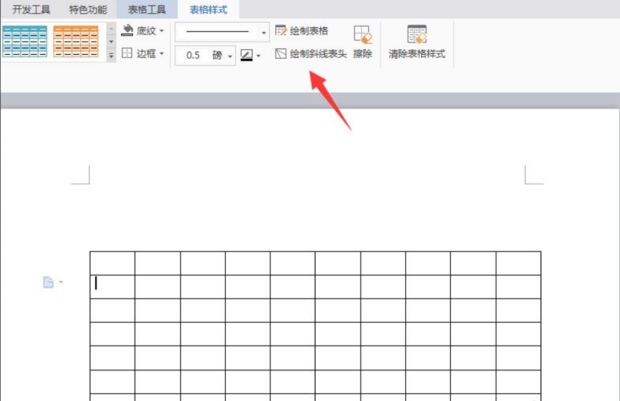Open dropdown arrow next to page icon
The image size is (620, 401).
[61, 282]
